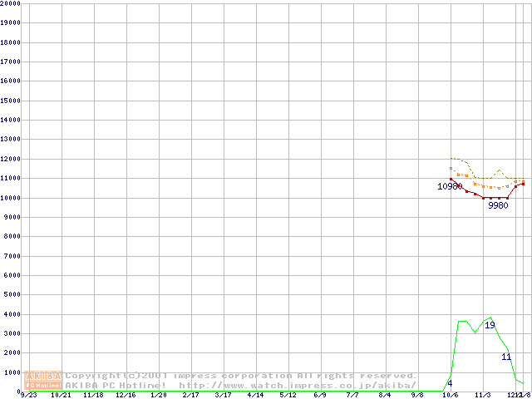Select the 8/4 date axis label
Screen dimensions: 532x399
click(384, 396)
